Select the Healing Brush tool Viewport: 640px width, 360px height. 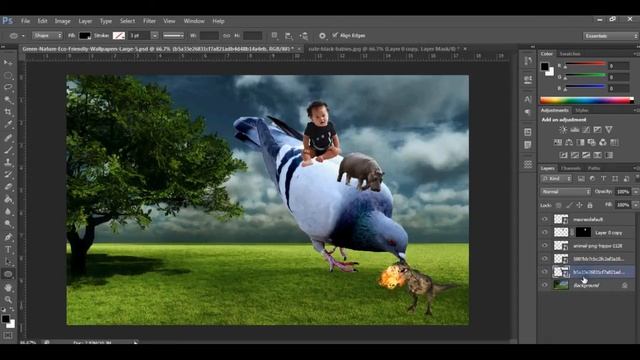point(8,138)
